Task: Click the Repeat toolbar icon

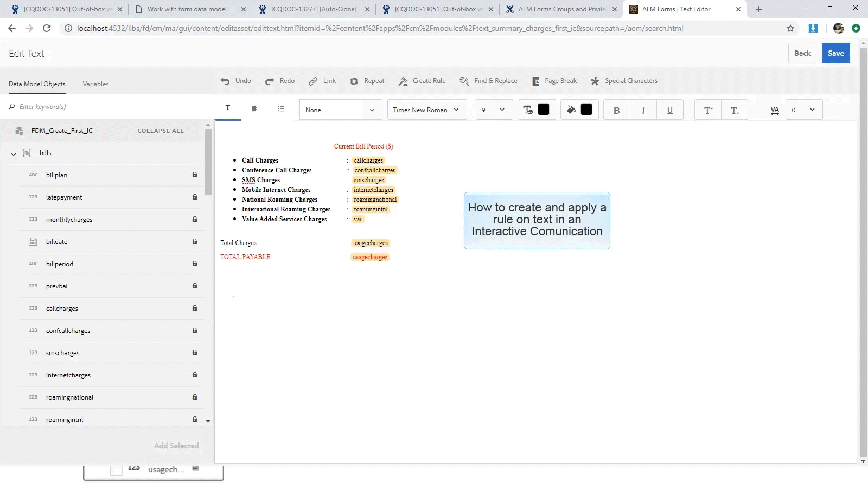Action: (354, 81)
